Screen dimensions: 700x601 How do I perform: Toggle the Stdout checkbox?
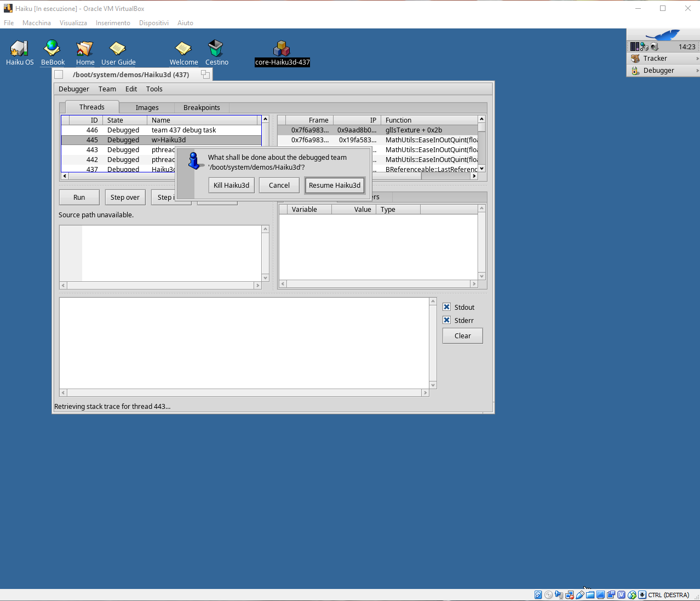click(446, 307)
